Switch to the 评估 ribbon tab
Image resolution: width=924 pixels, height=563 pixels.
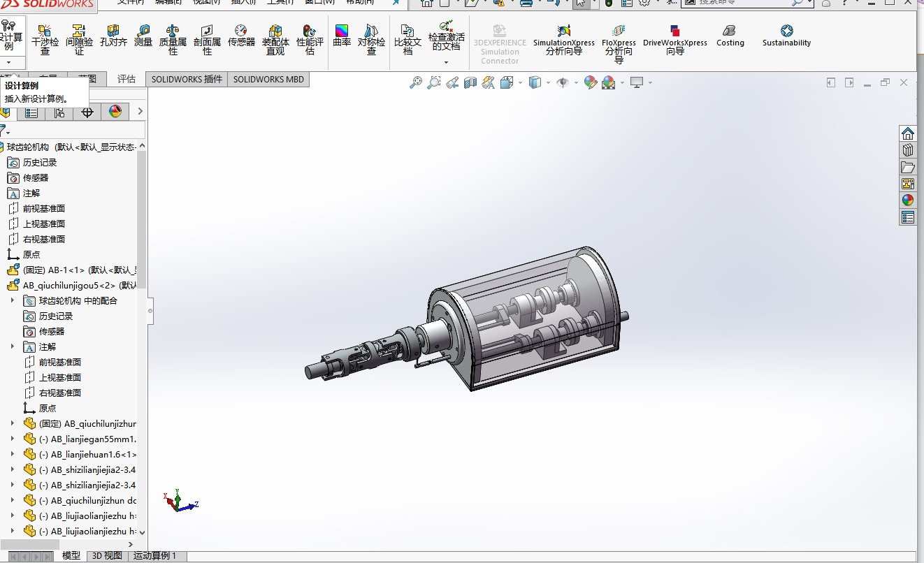coord(127,79)
